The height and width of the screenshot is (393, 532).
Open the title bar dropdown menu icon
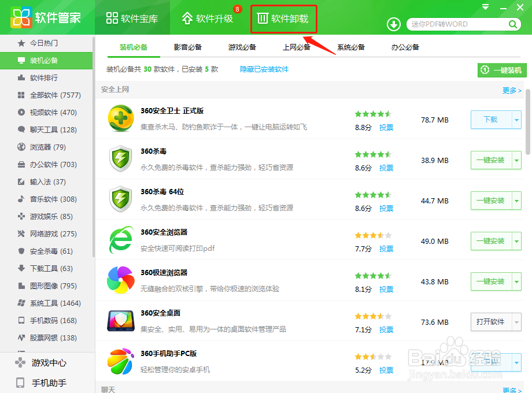tap(486, 7)
